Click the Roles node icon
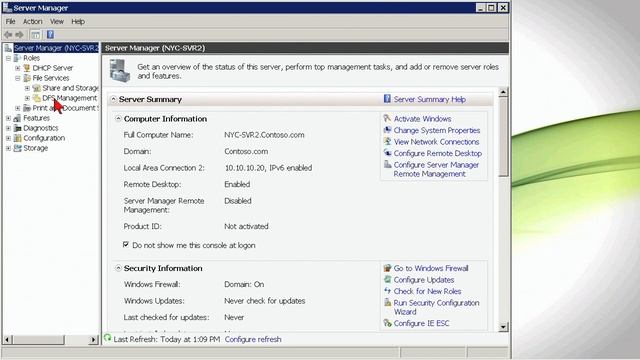 tap(18, 58)
